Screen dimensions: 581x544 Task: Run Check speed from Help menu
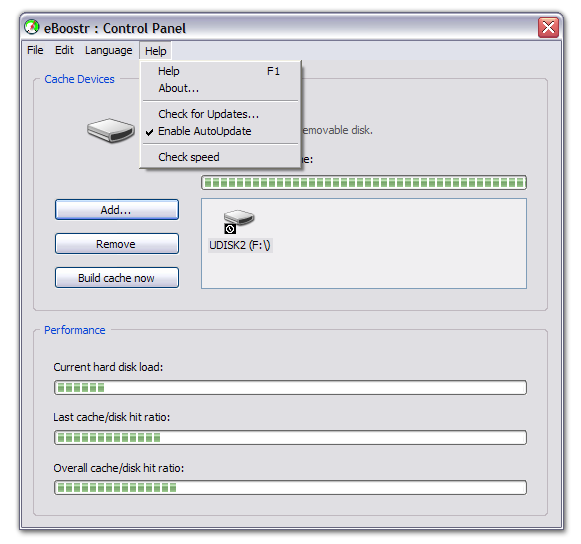click(x=220, y=157)
